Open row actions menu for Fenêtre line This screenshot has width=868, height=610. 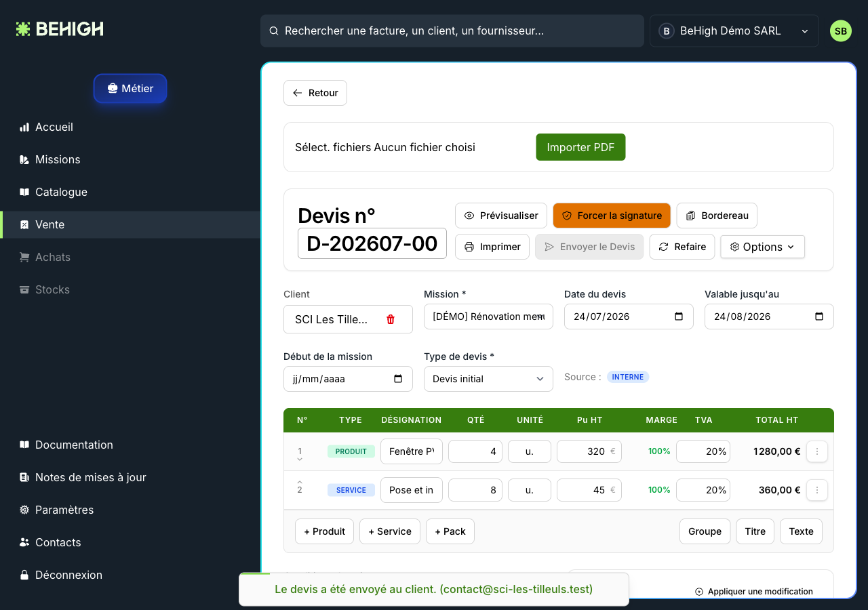point(817,451)
